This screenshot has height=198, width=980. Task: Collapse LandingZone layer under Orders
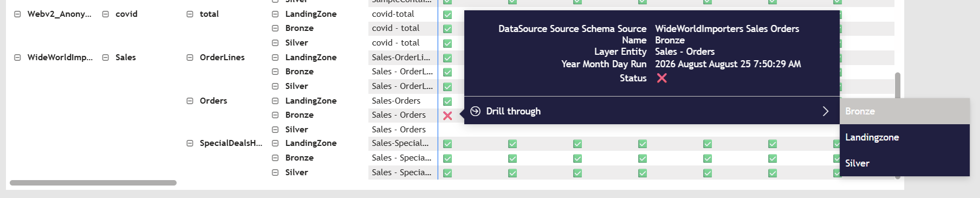275,101
